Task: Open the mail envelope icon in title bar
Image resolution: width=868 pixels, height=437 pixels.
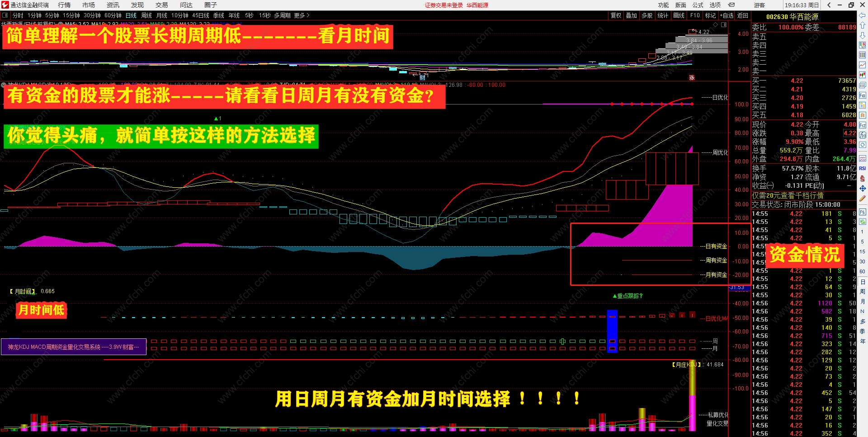Action: (x=731, y=5)
